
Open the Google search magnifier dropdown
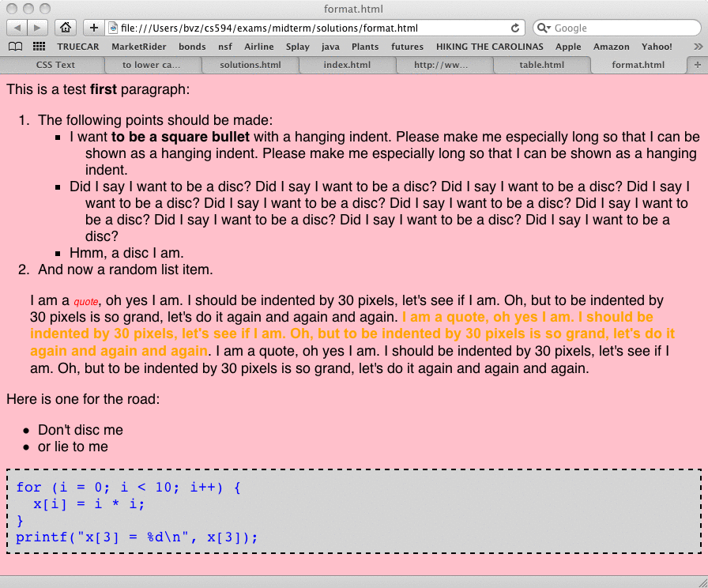coord(544,28)
